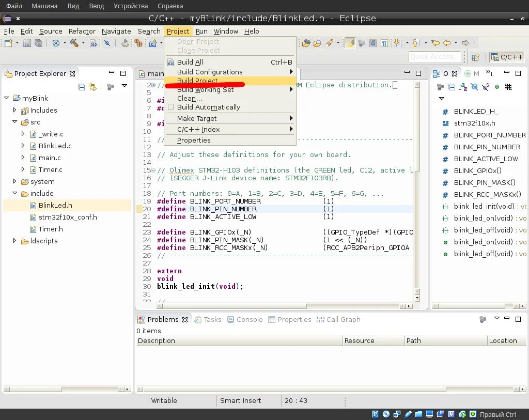The width and height of the screenshot is (529, 420).
Task: Toggle Link with Editor in Project Explorer
Action: (92, 87)
